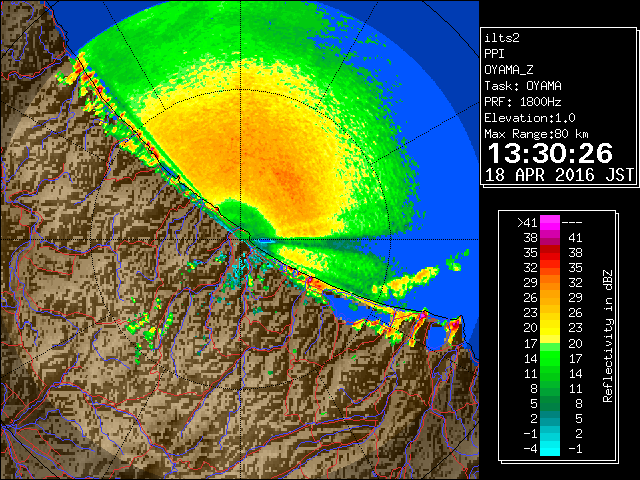Click the cyan bottom swatch of color scale

pos(550,449)
